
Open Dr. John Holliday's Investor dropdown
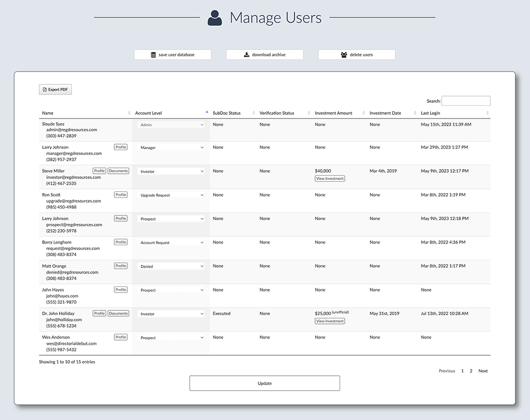(x=172, y=314)
